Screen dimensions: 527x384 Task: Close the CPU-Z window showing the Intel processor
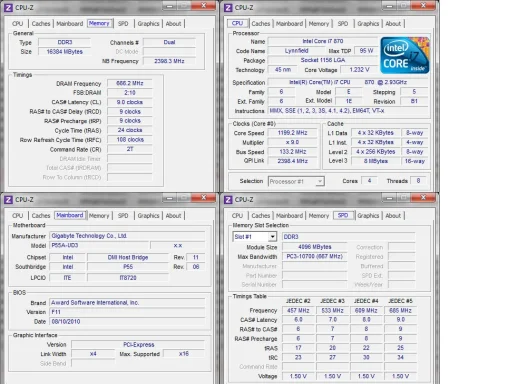pos(423,5)
